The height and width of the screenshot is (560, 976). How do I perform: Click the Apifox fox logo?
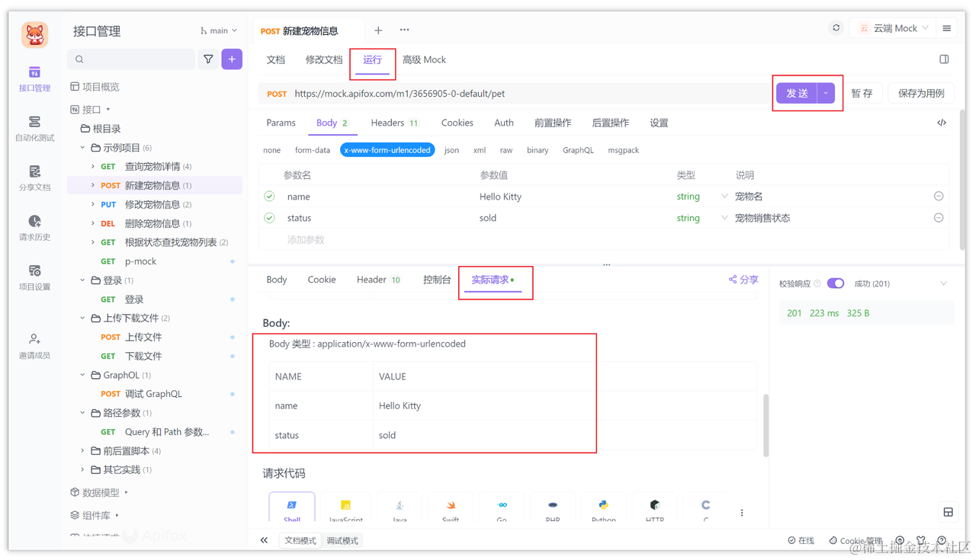[x=34, y=34]
